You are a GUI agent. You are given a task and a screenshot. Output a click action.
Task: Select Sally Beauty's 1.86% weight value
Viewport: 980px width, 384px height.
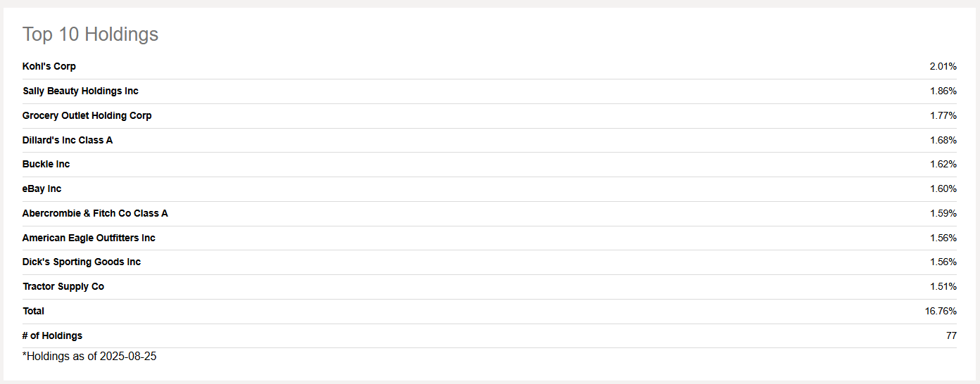(x=943, y=91)
